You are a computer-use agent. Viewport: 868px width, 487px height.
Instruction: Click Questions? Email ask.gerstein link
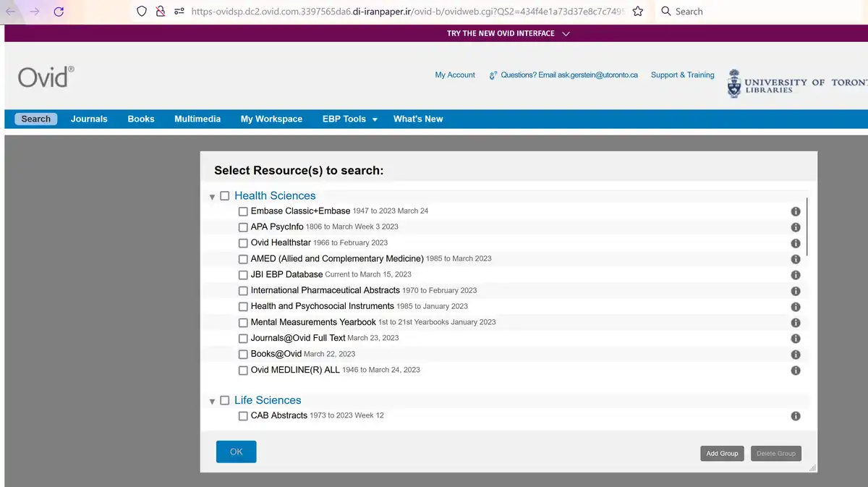click(x=563, y=75)
